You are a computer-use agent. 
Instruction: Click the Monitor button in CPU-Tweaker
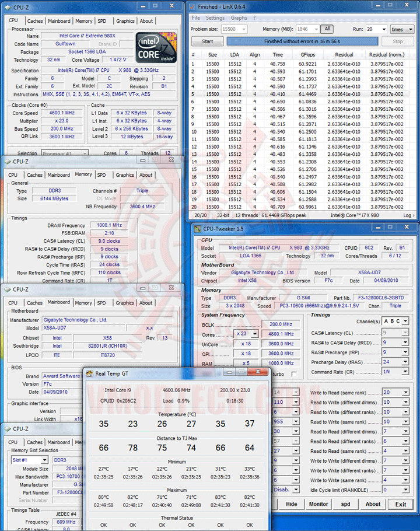(x=318, y=504)
